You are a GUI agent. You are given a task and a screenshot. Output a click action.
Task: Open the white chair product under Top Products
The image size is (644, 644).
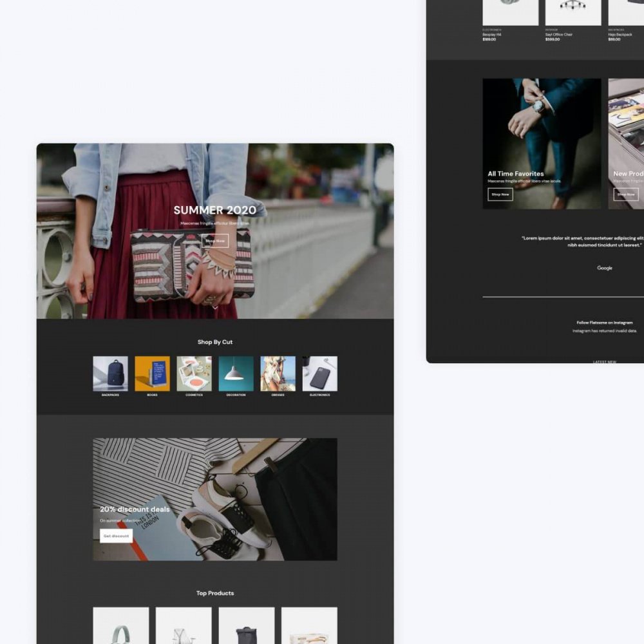(184, 625)
